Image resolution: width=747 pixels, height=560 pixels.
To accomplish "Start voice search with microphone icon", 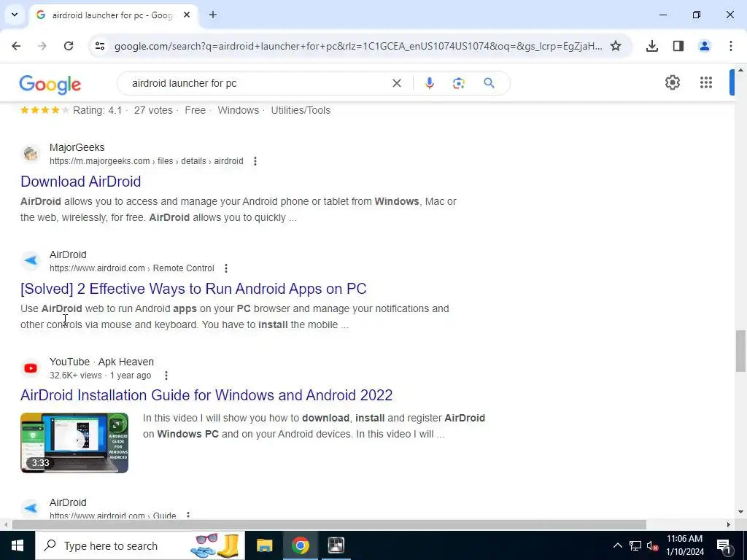I will [429, 83].
